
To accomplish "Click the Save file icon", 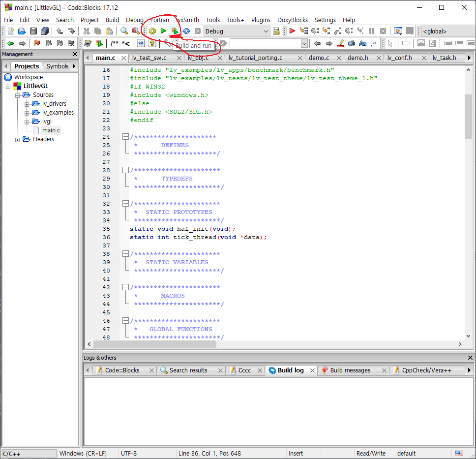I will click(x=33, y=31).
